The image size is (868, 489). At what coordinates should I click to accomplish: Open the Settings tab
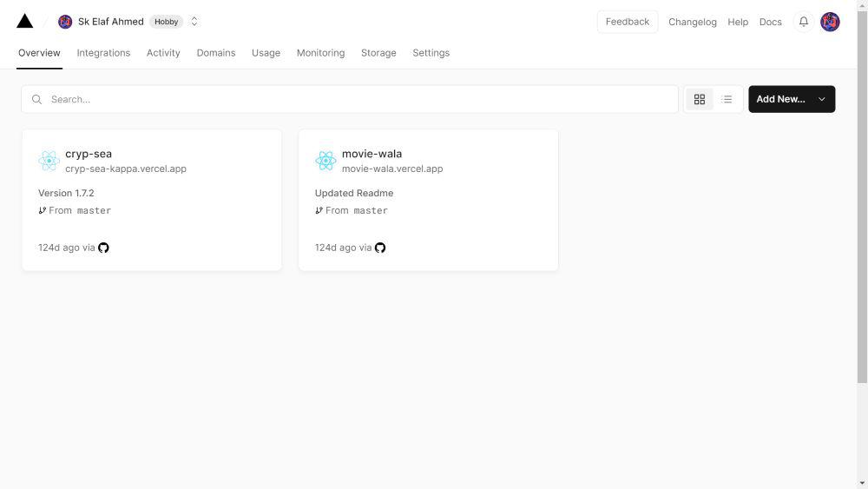(431, 53)
